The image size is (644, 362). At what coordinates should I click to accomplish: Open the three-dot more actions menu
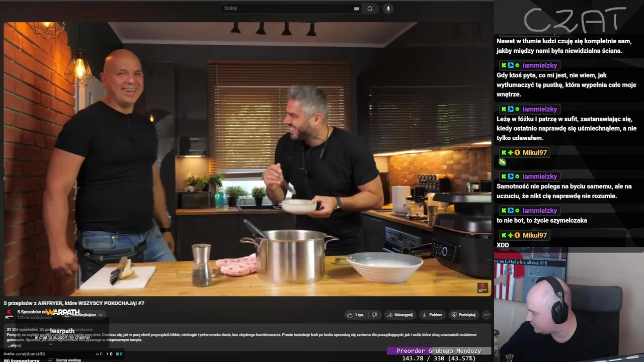pos(486,315)
